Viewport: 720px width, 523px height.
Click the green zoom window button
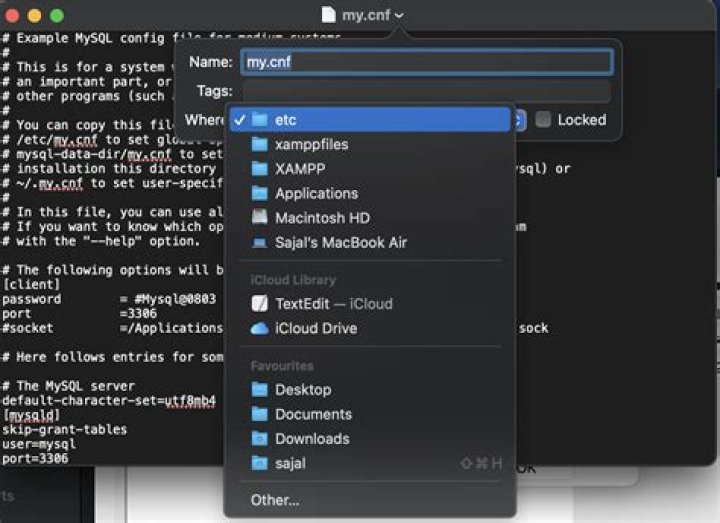[x=57, y=15]
